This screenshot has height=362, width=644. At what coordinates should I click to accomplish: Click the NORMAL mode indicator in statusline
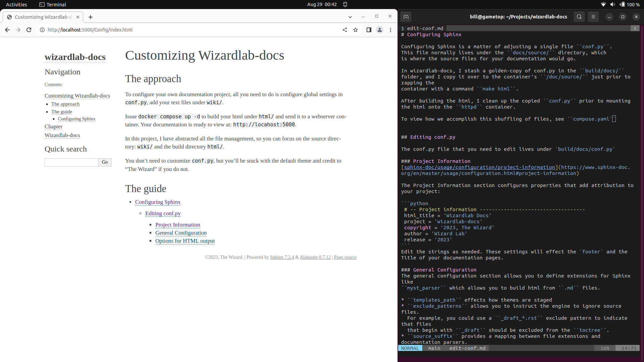(x=410, y=348)
